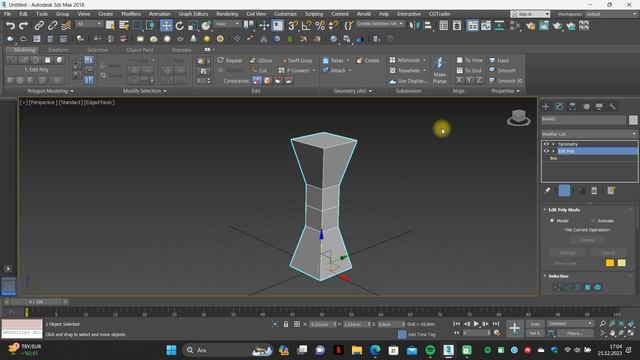This screenshot has width=640, height=360.
Task: Open the Graph Editors menu
Action: point(193,14)
